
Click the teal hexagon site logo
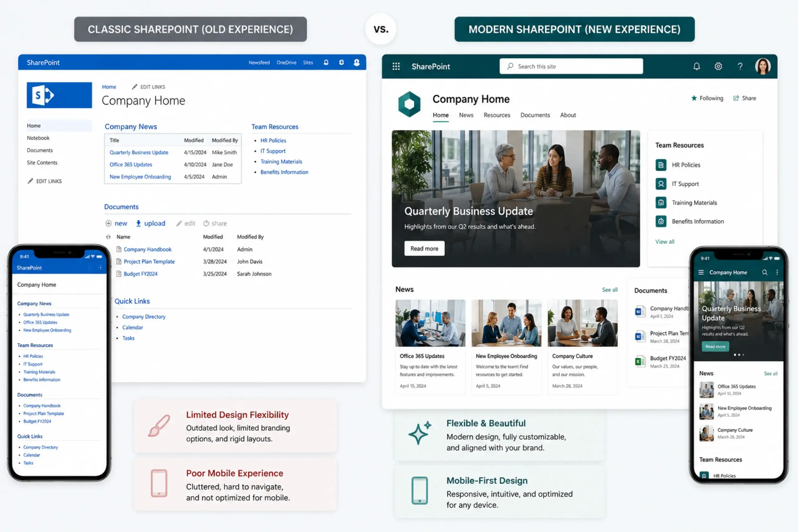click(x=409, y=104)
